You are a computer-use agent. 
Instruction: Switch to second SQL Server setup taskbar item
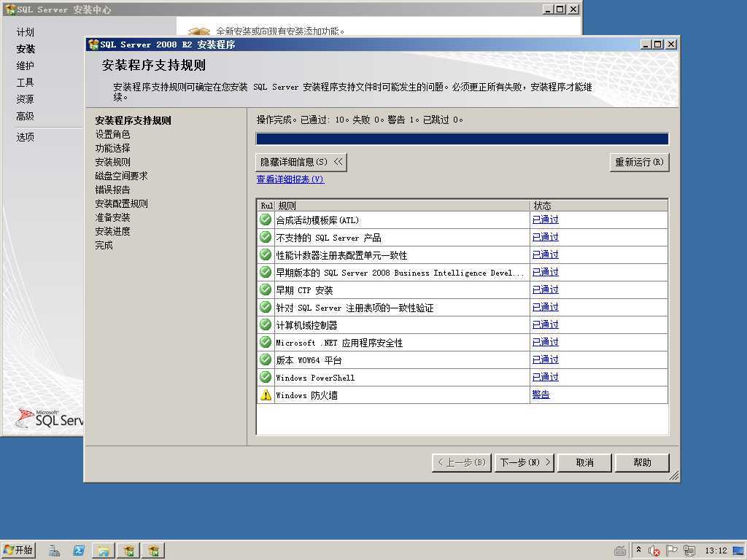tap(153, 551)
